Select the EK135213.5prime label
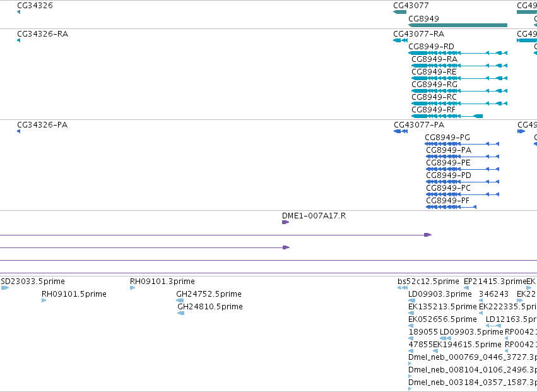Image resolution: width=537 pixels, height=392 pixels. [442, 307]
